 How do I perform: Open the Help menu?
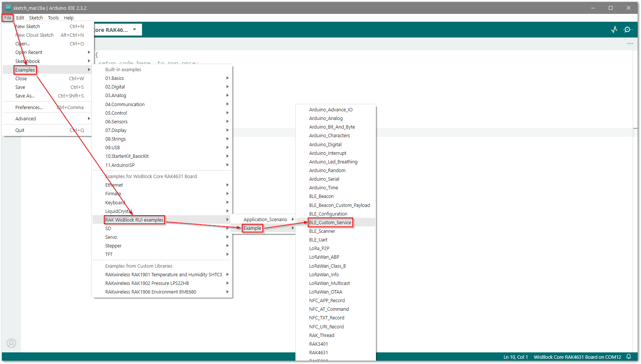pyautogui.click(x=69, y=18)
